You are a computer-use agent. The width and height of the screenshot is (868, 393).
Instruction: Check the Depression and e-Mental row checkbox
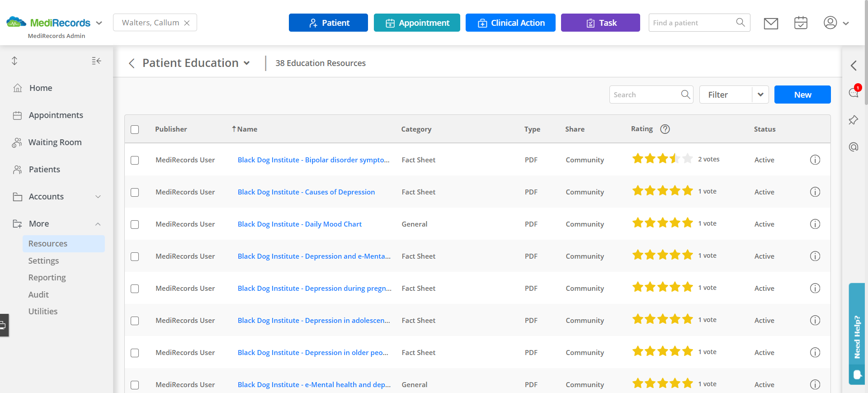pos(135,256)
